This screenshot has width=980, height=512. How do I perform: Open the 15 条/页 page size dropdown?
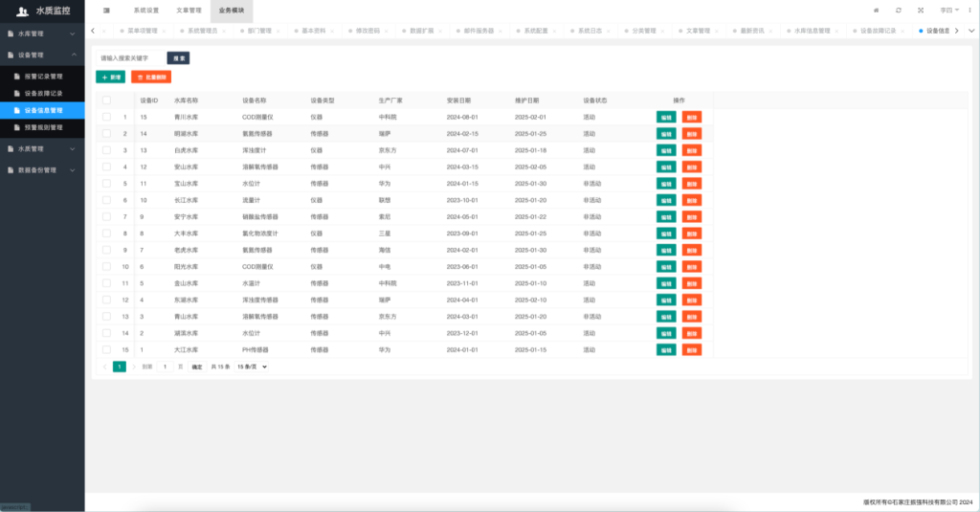(252, 367)
